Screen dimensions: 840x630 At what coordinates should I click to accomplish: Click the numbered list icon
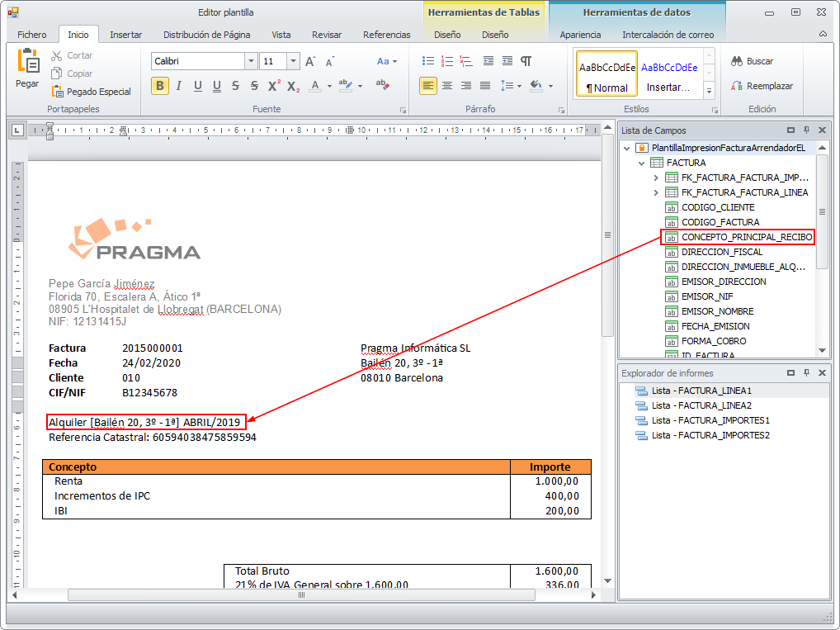coord(447,61)
